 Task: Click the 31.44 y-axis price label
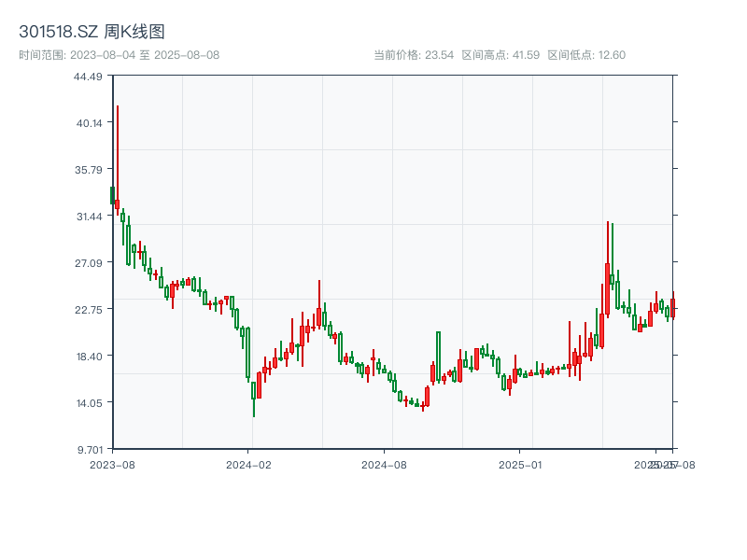coord(88,217)
